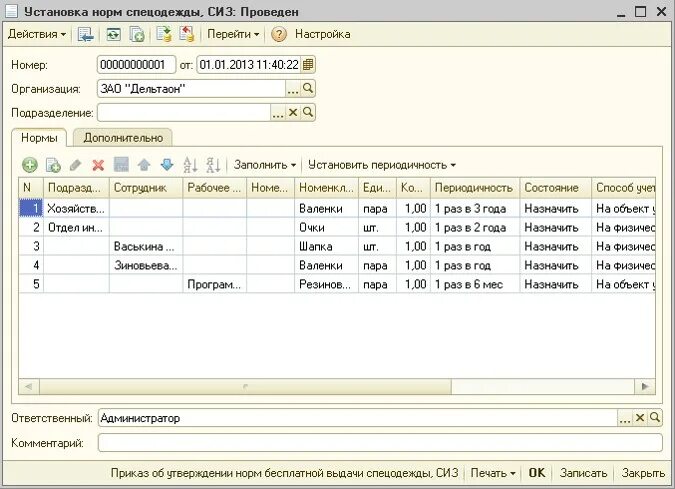
Task: Click the find-in-list toolbar icon
Action: tap(86, 34)
